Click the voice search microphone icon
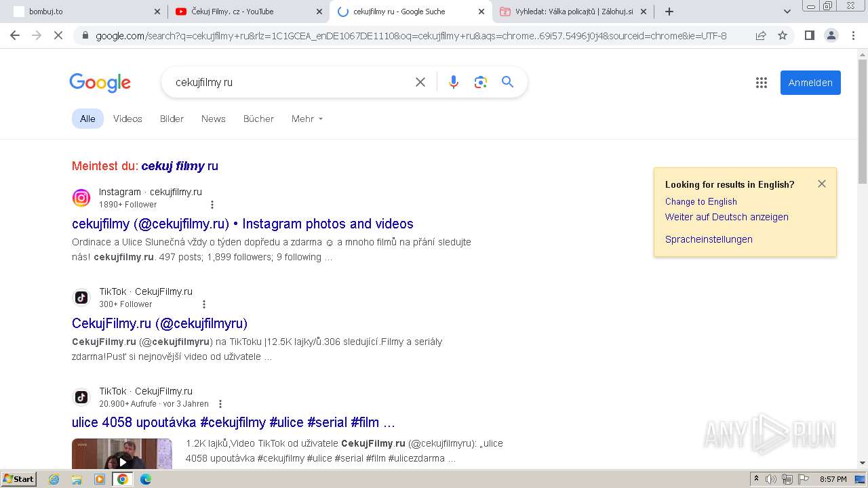 (454, 82)
